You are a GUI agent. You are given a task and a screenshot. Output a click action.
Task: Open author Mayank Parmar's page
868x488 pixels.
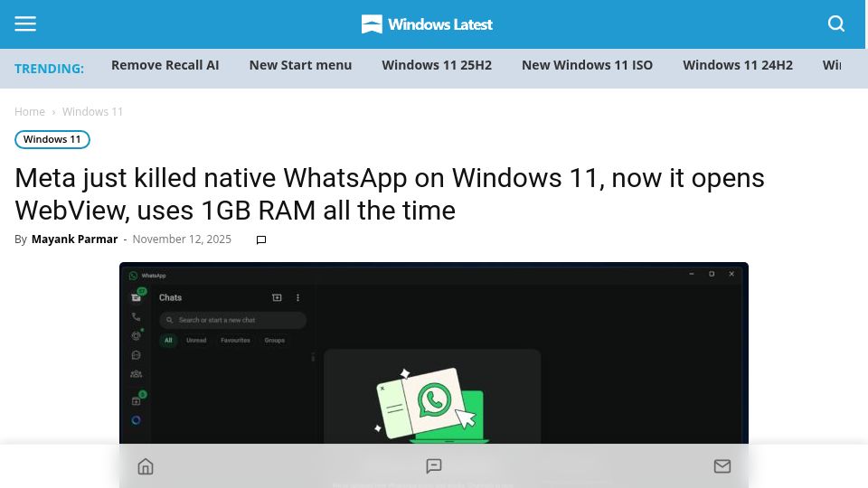pos(74,239)
